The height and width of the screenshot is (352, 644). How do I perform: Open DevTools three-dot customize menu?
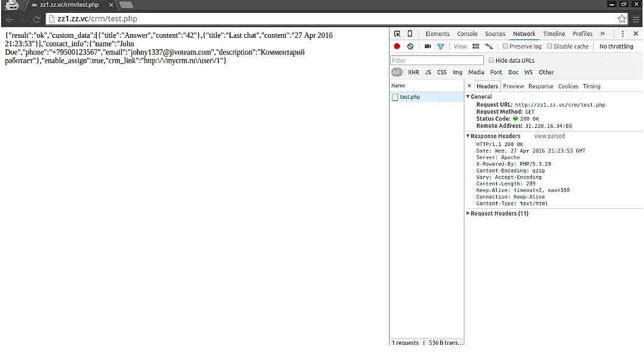tap(622, 34)
